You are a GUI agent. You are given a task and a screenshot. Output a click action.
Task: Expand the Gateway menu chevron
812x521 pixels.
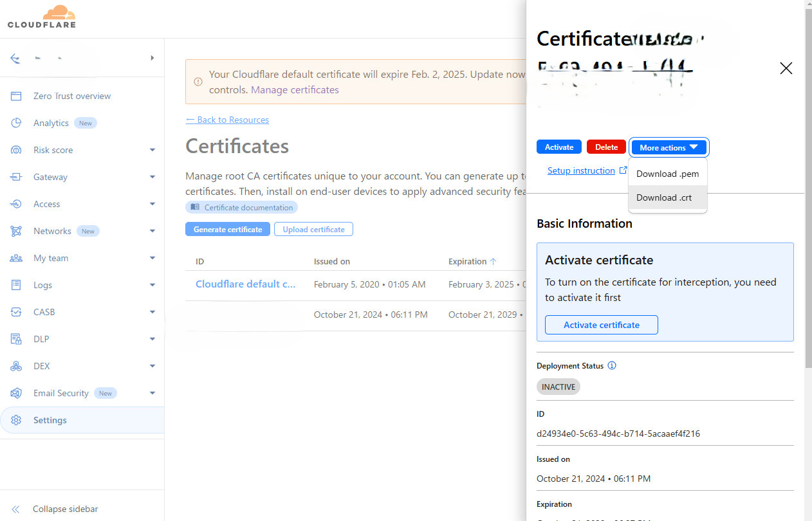coord(152,177)
